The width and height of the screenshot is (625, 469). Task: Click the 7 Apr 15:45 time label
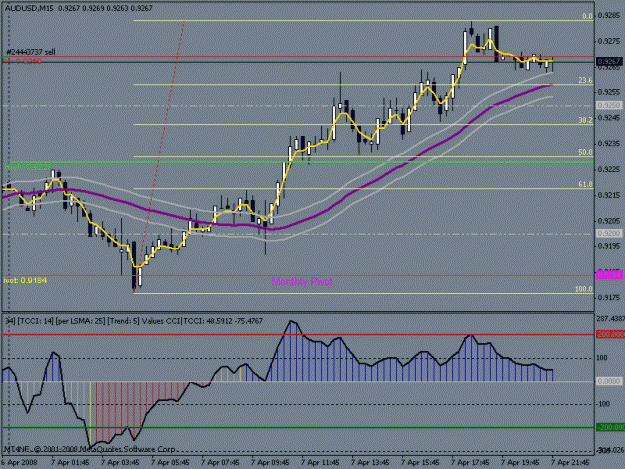(420, 463)
